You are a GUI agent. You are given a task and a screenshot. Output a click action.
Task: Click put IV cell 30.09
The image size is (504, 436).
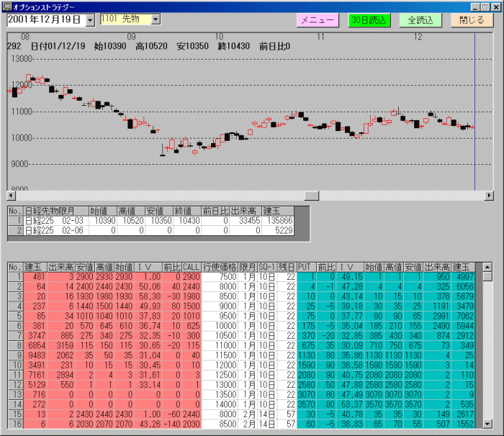[350, 345]
